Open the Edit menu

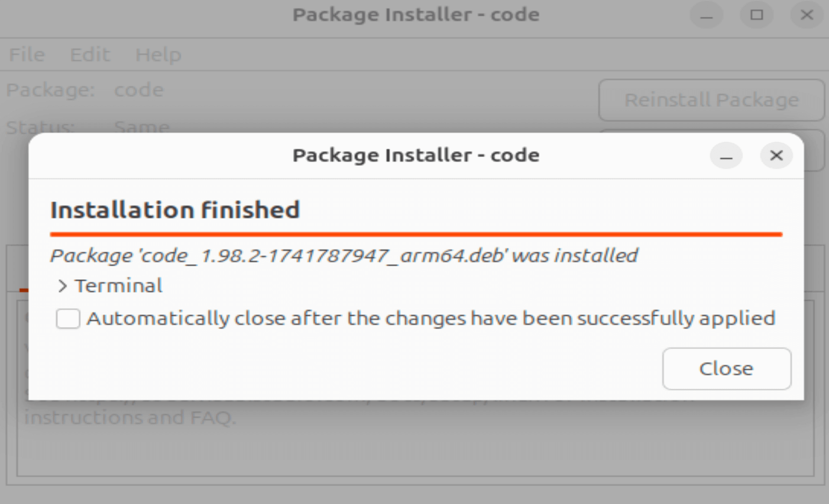point(90,55)
